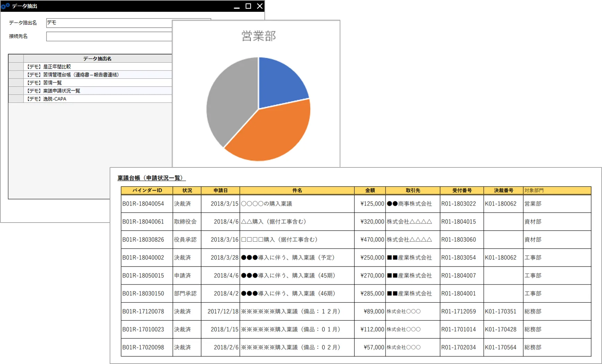Viewport: 602px width, 364px height.
Task: Click the 稟議台帳（申請状況一覧） heading
Action: pyautogui.click(x=151, y=178)
